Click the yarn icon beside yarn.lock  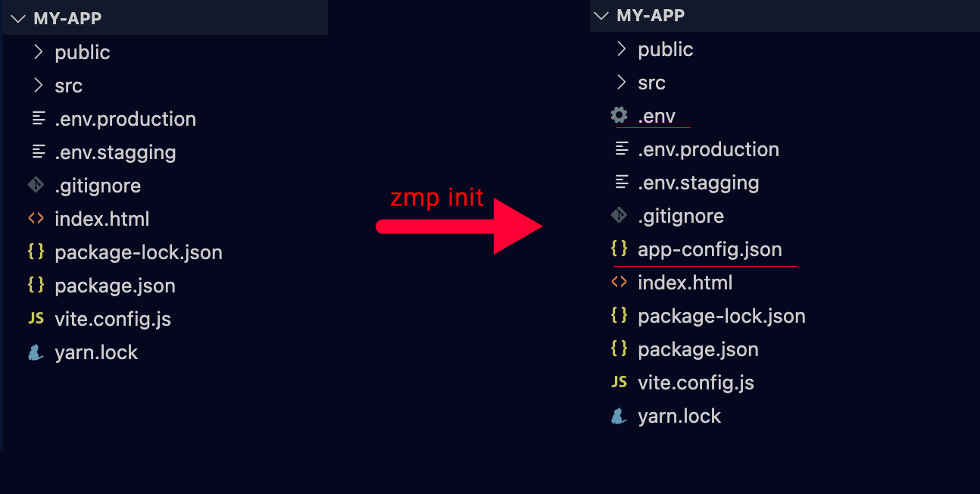point(35,352)
